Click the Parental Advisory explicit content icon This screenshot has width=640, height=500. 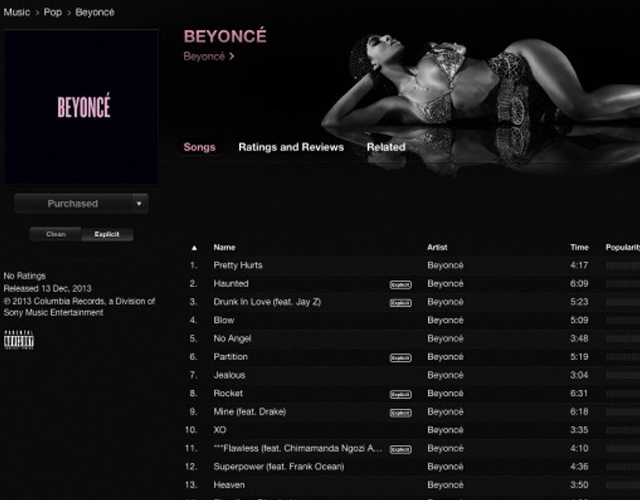(x=19, y=341)
